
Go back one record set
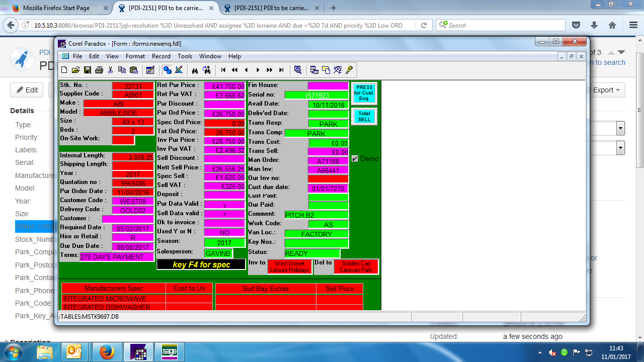tap(234, 70)
